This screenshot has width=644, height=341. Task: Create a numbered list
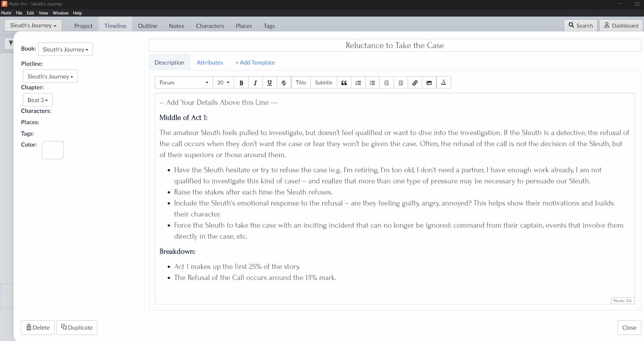coord(358,83)
